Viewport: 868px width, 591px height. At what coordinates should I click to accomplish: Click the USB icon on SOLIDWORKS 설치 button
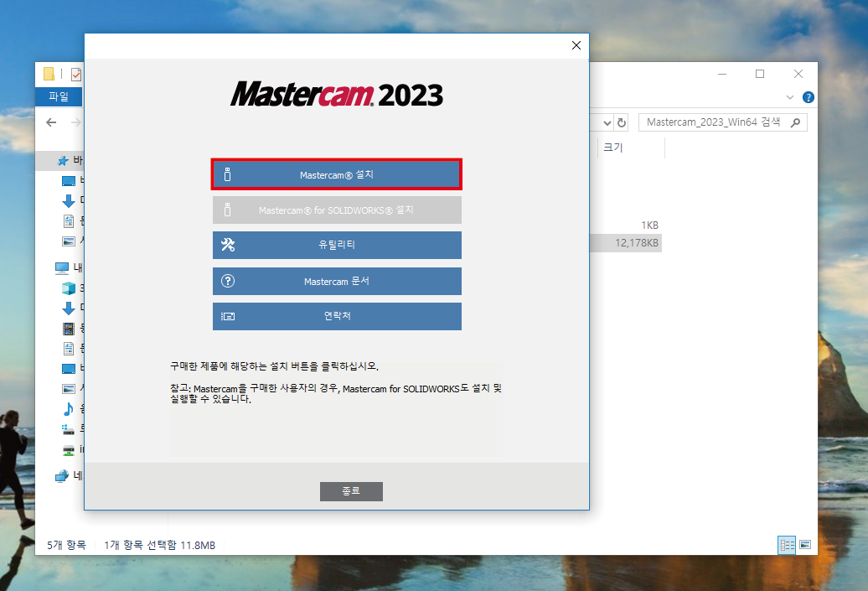pos(228,210)
